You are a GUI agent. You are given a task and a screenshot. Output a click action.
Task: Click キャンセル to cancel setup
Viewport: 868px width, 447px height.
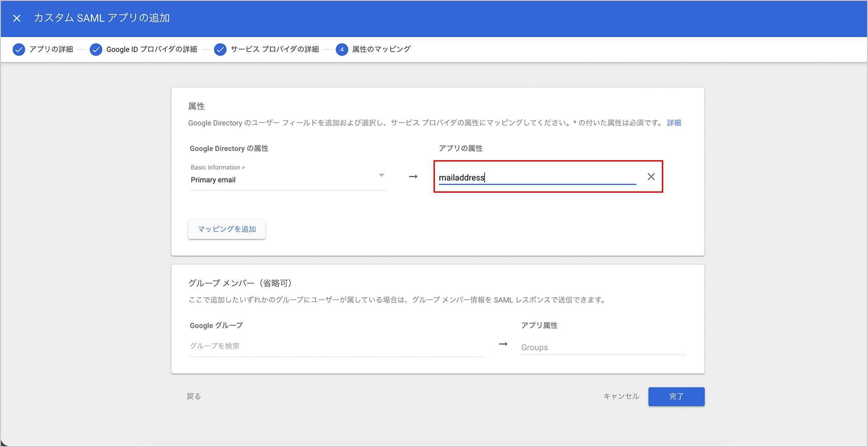coord(621,396)
